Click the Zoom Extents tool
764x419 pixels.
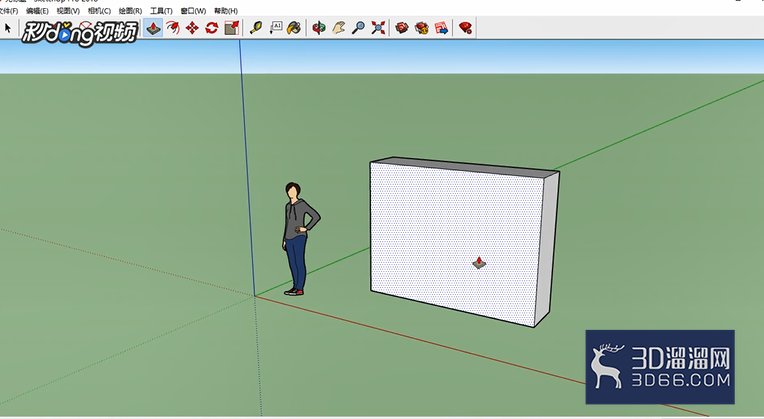378,28
